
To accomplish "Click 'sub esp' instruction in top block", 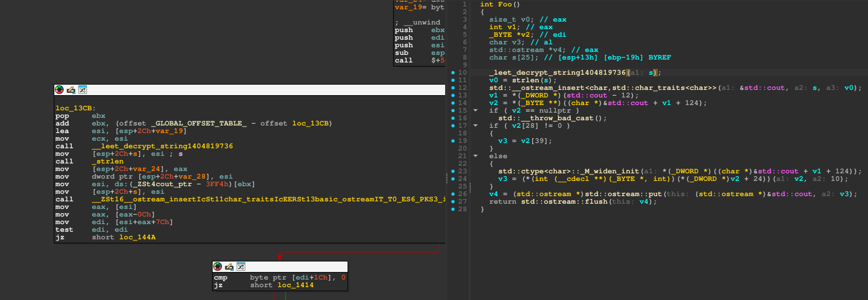I will [420, 53].
